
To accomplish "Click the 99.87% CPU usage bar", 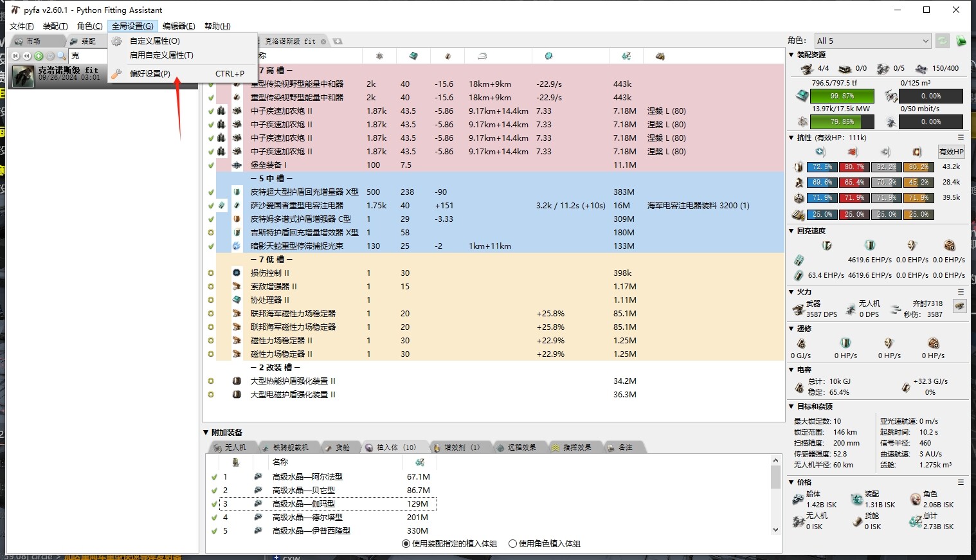I will [842, 96].
